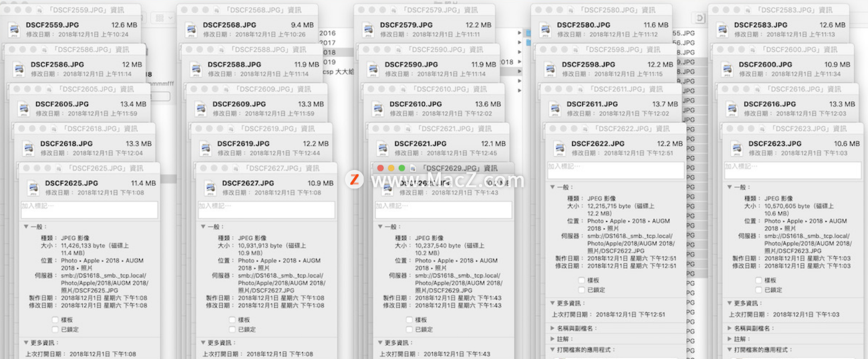Collapse 打開檔案的應用程式 in DSCF2623.JPG window

pyautogui.click(x=729, y=349)
